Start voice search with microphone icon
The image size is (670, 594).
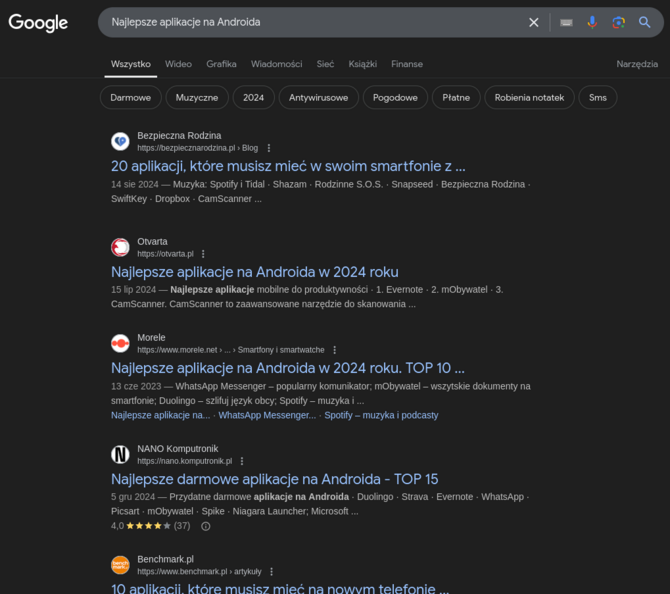pos(592,22)
